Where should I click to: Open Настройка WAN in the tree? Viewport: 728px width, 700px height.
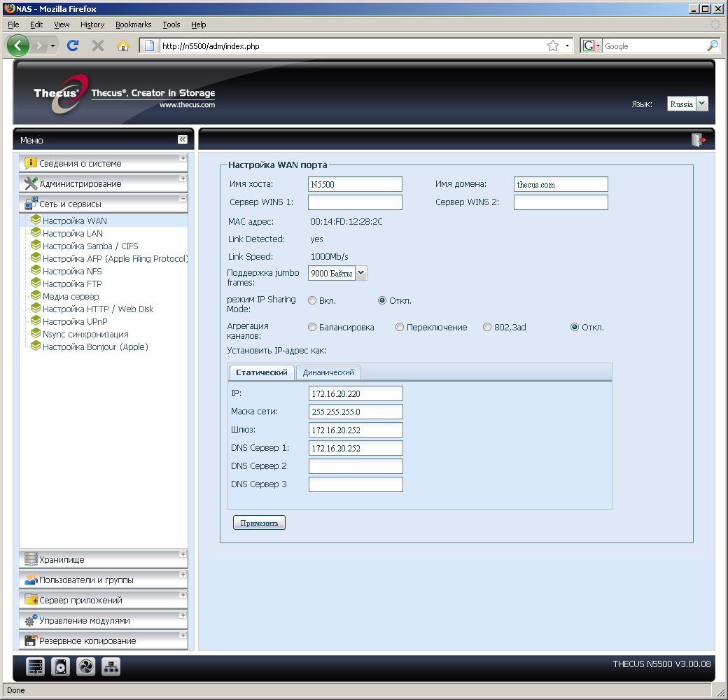pos(75,221)
